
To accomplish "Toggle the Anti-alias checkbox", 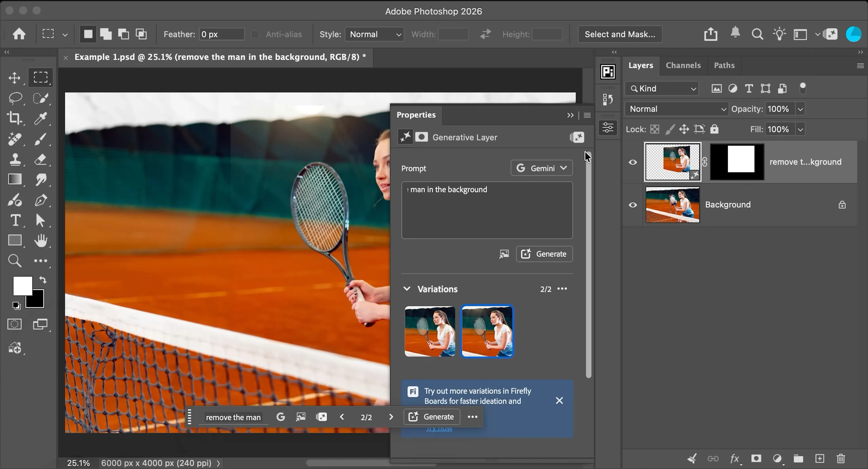I will 255,34.
